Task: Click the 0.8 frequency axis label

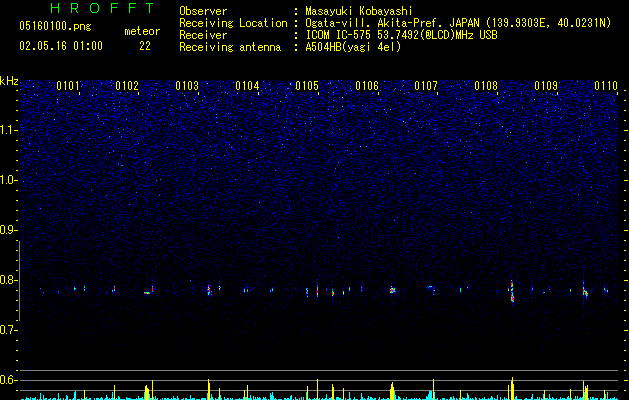Action: pos(9,280)
